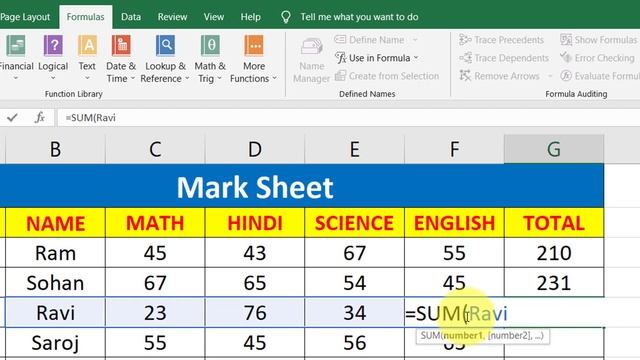640x360 pixels.
Task: Click Ravi's Math mark 23
Action: point(155,313)
